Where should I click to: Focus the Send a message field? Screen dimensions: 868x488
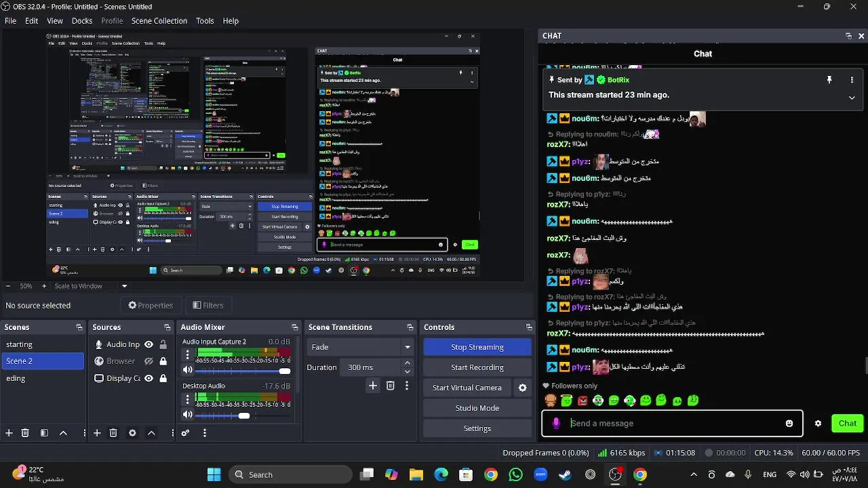click(673, 424)
